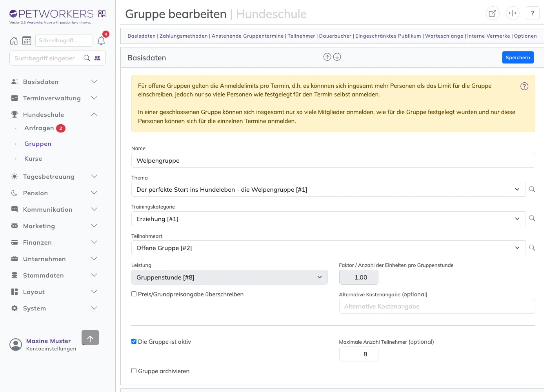Click the Name field containing Welpengruppe
The height and width of the screenshot is (392, 549).
coord(333,160)
